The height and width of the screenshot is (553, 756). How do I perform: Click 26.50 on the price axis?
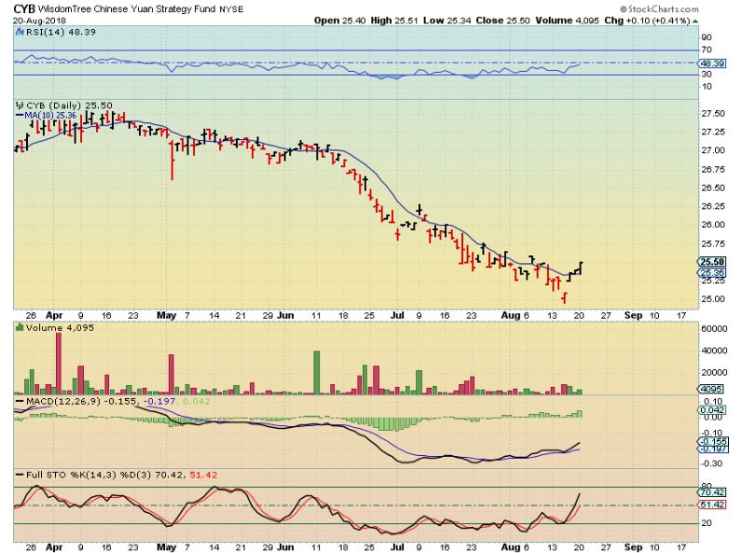(x=713, y=187)
